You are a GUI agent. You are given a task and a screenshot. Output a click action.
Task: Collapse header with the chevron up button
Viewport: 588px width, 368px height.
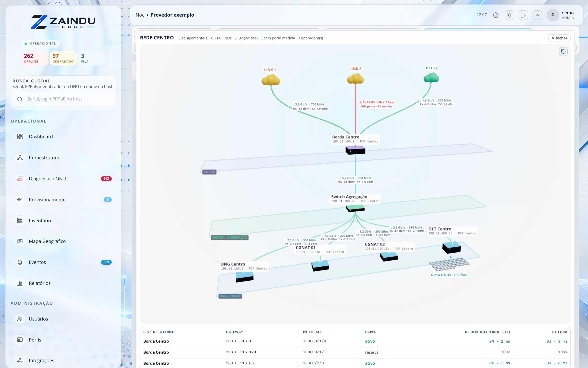point(537,15)
